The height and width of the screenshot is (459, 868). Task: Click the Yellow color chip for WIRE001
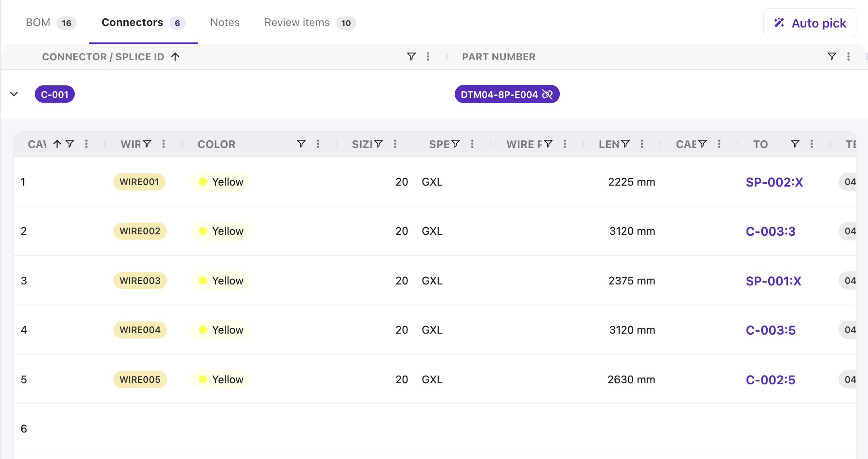[x=220, y=182]
